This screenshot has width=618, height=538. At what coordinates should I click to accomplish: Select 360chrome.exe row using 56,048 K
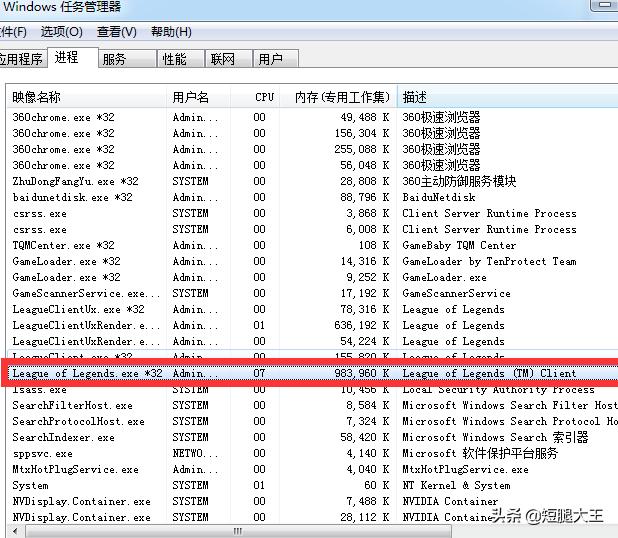(x=313, y=166)
